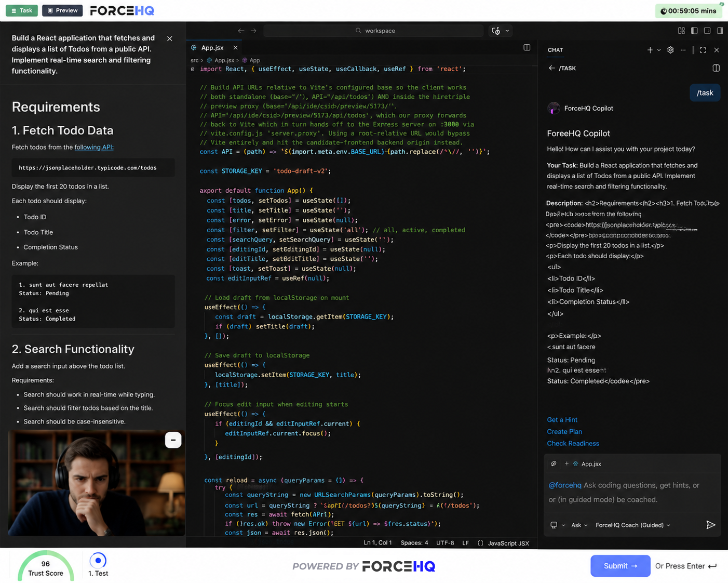Maximize the chat panel

703,50
